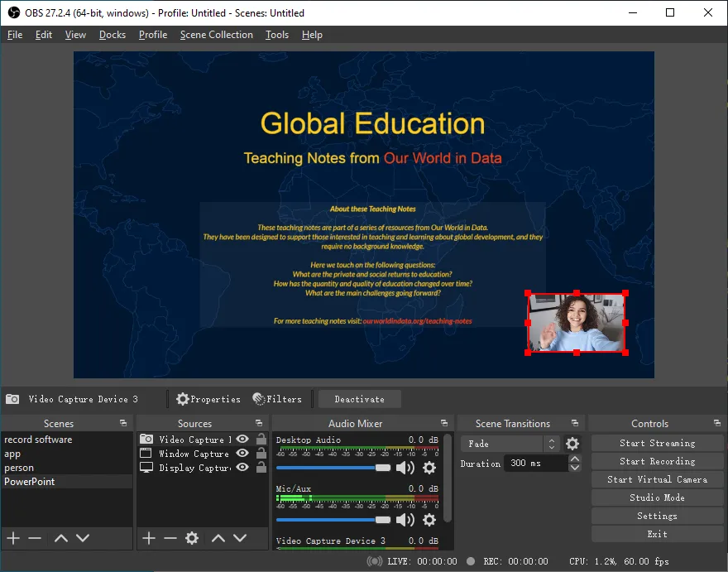The image size is (728, 572).
Task: Pop out the Audio Mixer dock
Action: pyautogui.click(x=444, y=423)
